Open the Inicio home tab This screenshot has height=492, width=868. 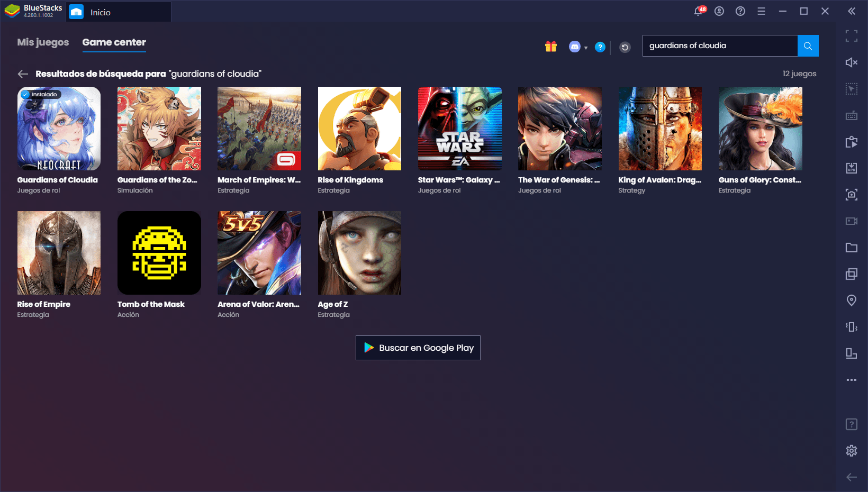pyautogui.click(x=119, y=12)
